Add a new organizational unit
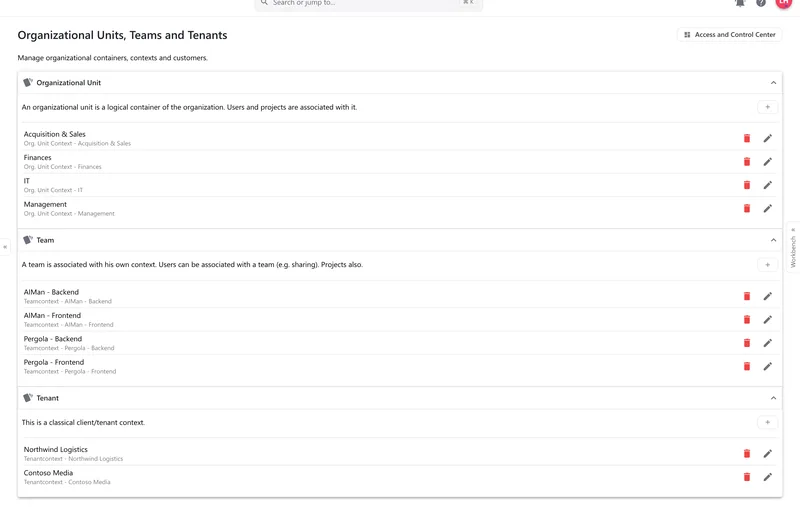The height and width of the screenshot is (507, 800). tap(767, 107)
